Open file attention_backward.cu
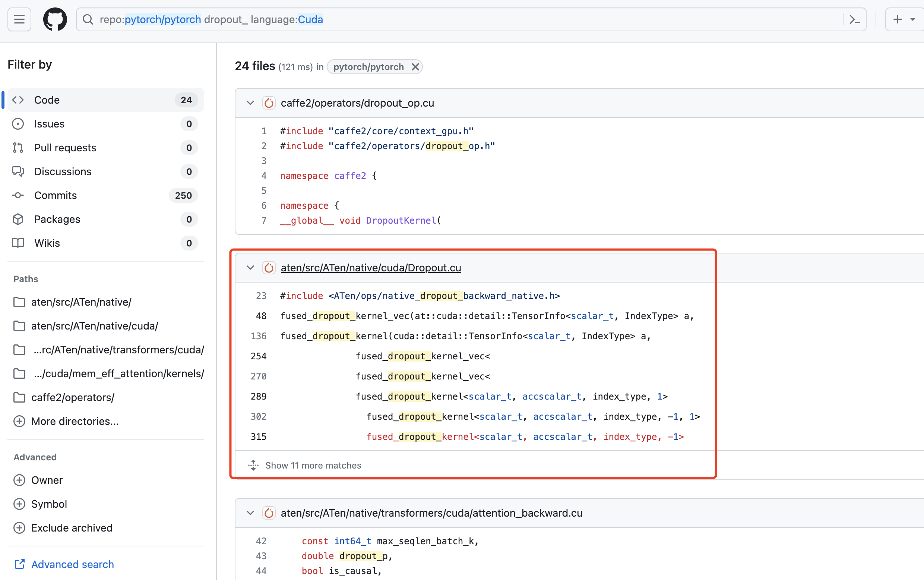Image resolution: width=924 pixels, height=580 pixels. point(431,513)
